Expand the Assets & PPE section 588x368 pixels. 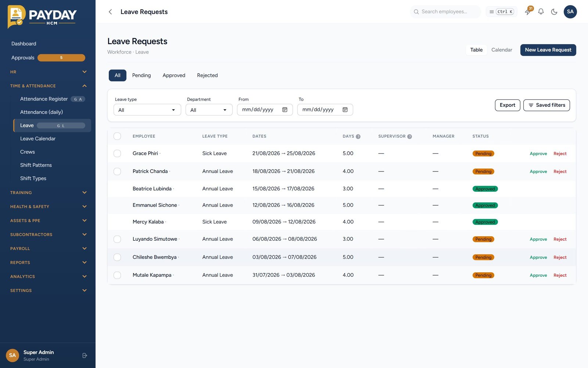point(48,220)
